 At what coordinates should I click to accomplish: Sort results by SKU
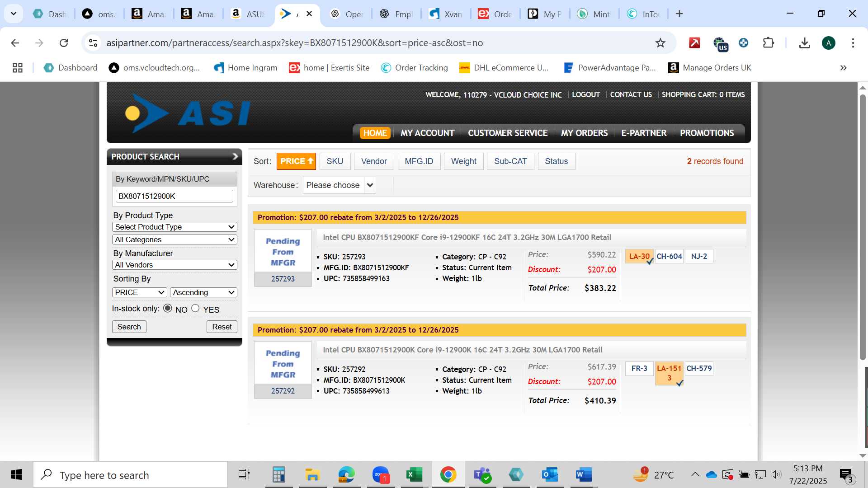pos(335,161)
